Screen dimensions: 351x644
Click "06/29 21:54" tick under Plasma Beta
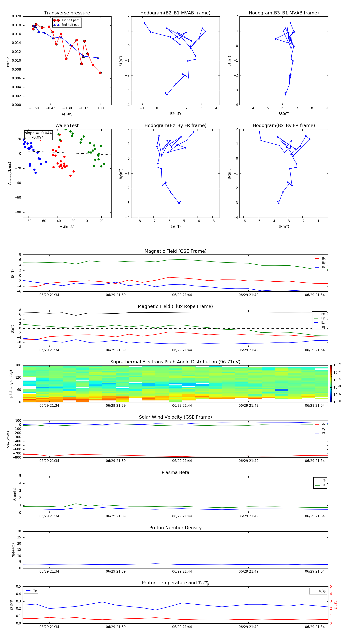coord(315,516)
